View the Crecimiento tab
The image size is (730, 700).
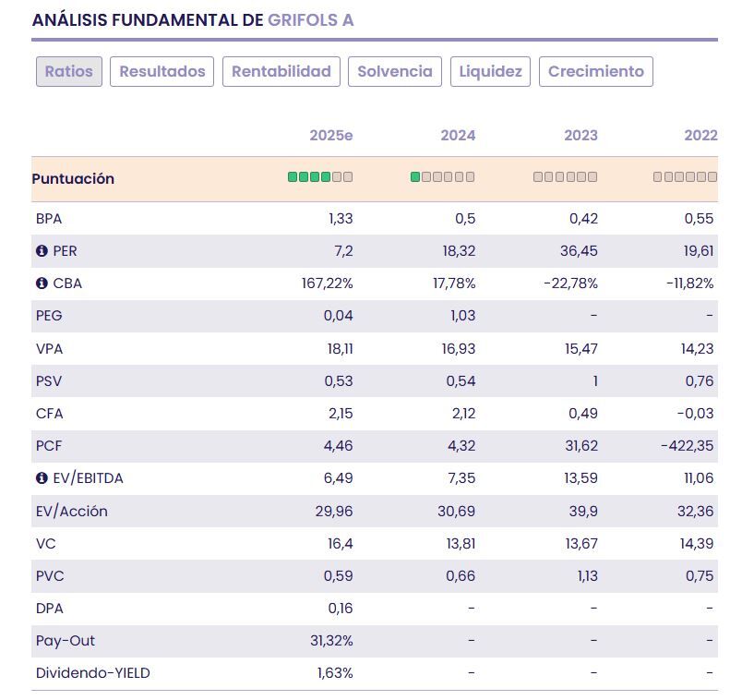click(596, 72)
